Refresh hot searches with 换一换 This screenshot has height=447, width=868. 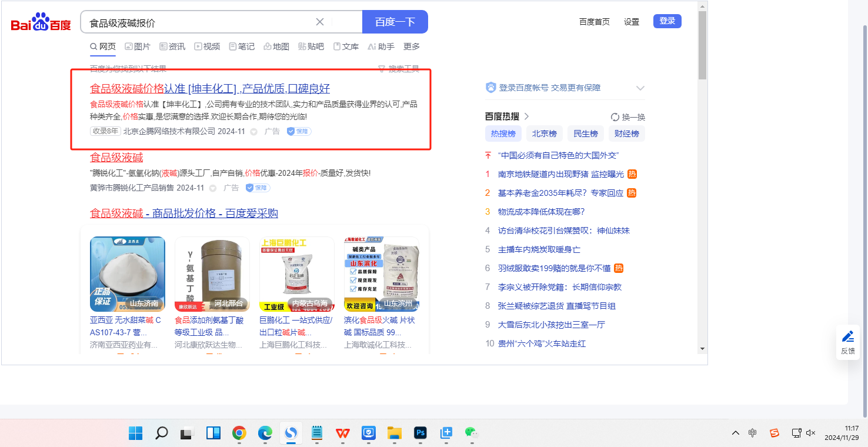(628, 117)
